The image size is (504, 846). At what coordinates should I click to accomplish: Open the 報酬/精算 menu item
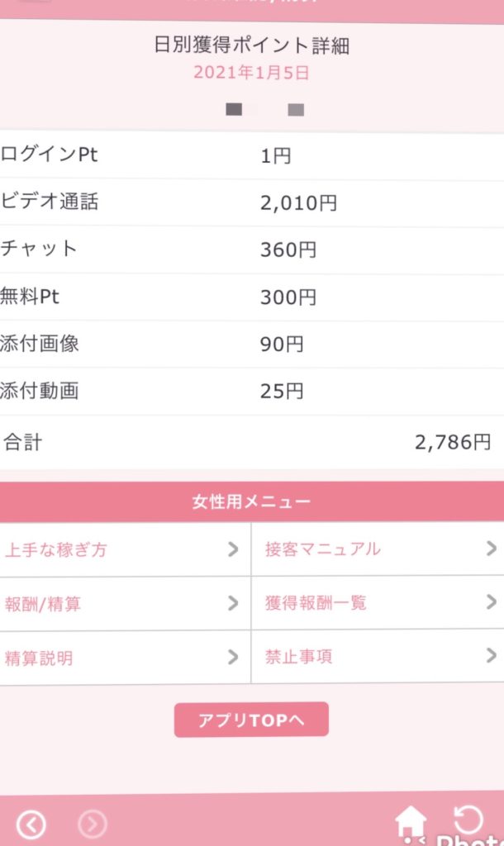tap(43, 604)
